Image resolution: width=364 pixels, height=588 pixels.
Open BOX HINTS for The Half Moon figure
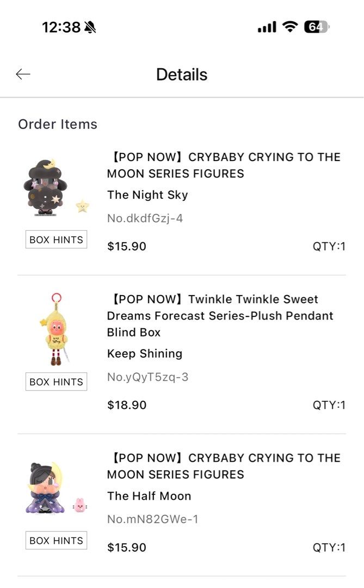pyautogui.click(x=56, y=540)
